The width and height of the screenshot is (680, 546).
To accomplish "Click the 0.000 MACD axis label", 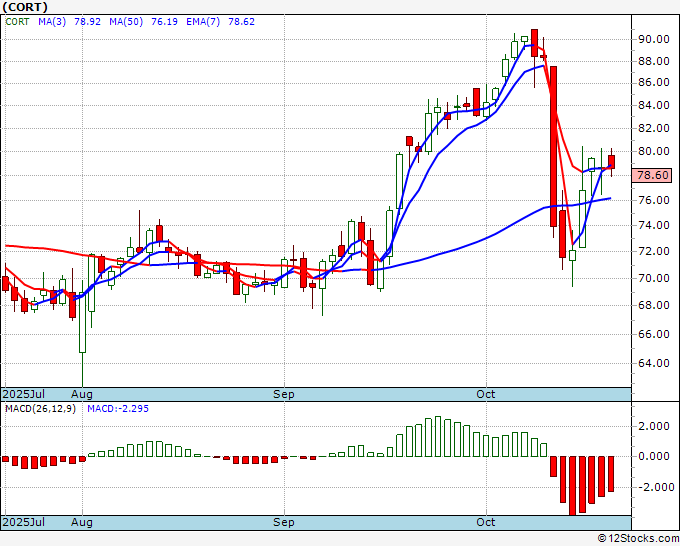I will 654,456.
